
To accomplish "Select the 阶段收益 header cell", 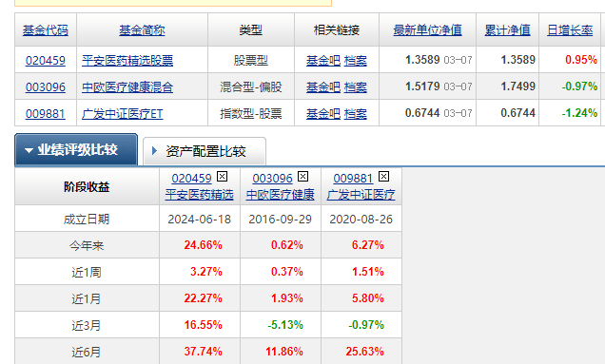I will point(87,187).
